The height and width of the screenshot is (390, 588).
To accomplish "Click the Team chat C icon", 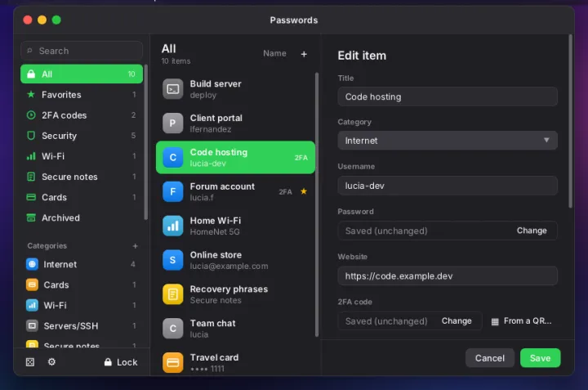I will 172,329.
